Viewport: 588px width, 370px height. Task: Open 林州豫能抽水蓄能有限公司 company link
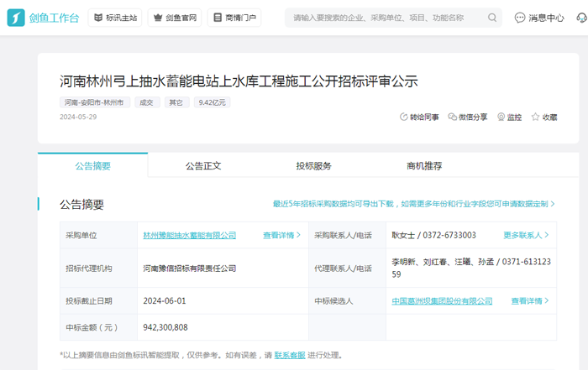click(x=190, y=236)
